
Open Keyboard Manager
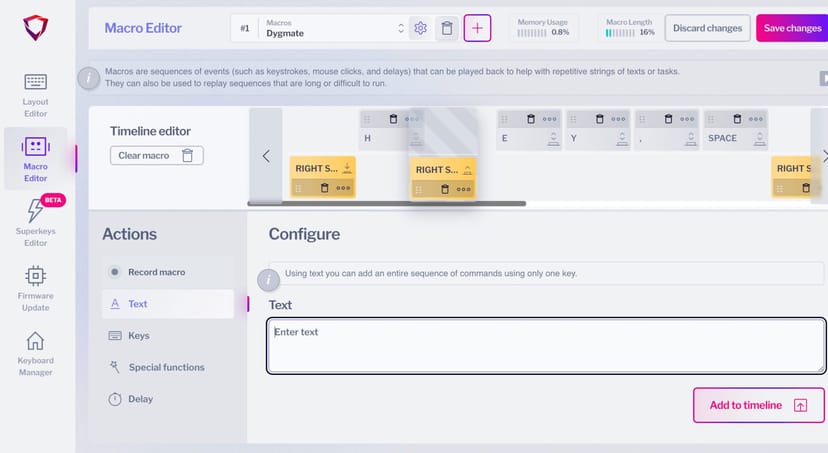35,350
